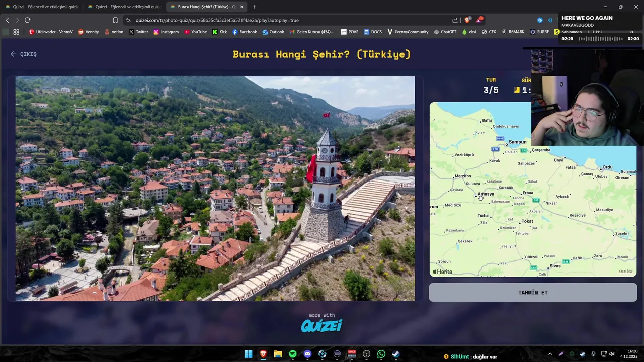Click Bafra on the map
Image resolution: width=644 pixels, height=362 pixels.
pyautogui.click(x=487, y=121)
